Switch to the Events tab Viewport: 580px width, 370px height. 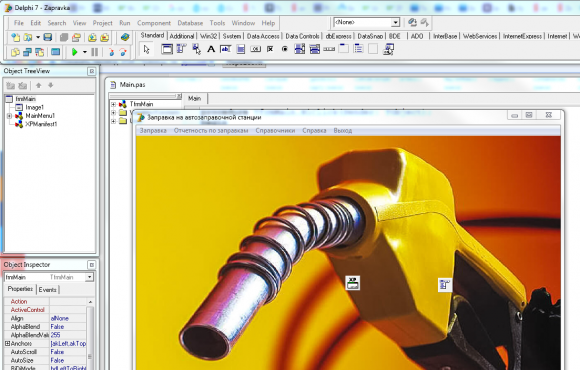(48, 290)
